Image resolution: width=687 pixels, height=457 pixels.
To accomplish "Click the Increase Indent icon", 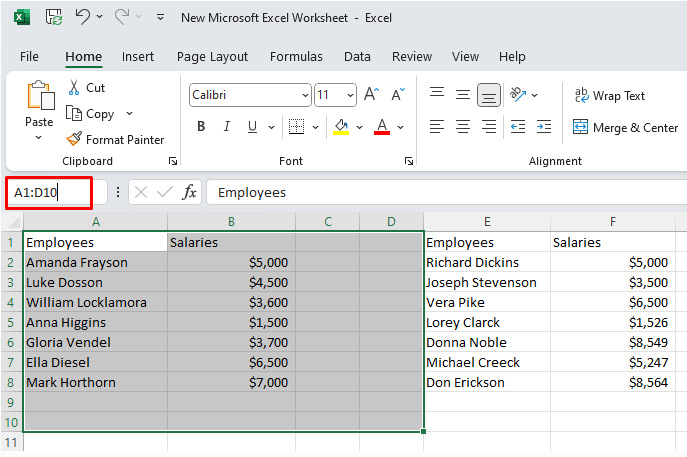I will 543,127.
